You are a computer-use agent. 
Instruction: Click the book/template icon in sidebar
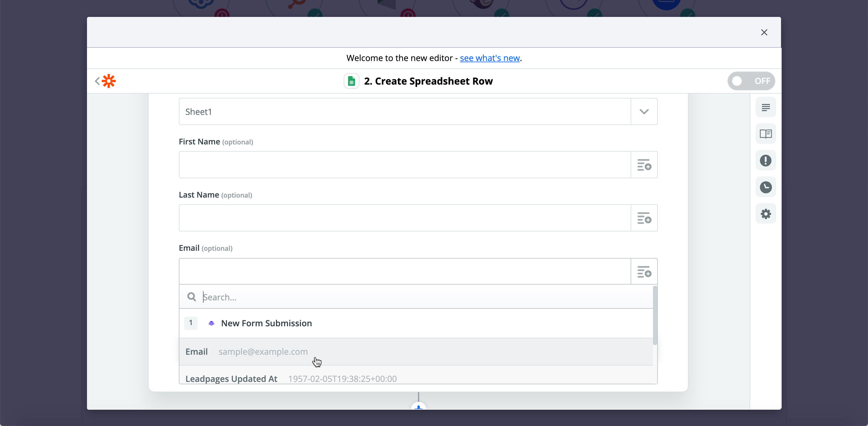click(x=766, y=134)
